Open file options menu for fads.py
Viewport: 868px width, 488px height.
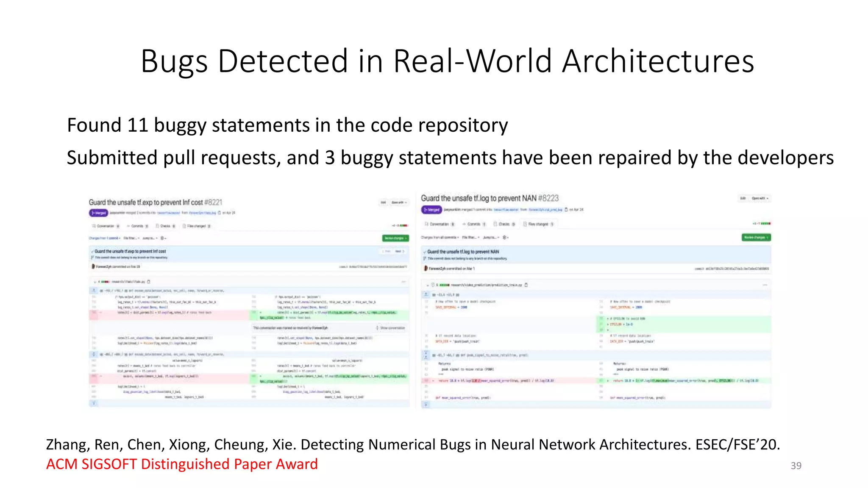pyautogui.click(x=403, y=281)
